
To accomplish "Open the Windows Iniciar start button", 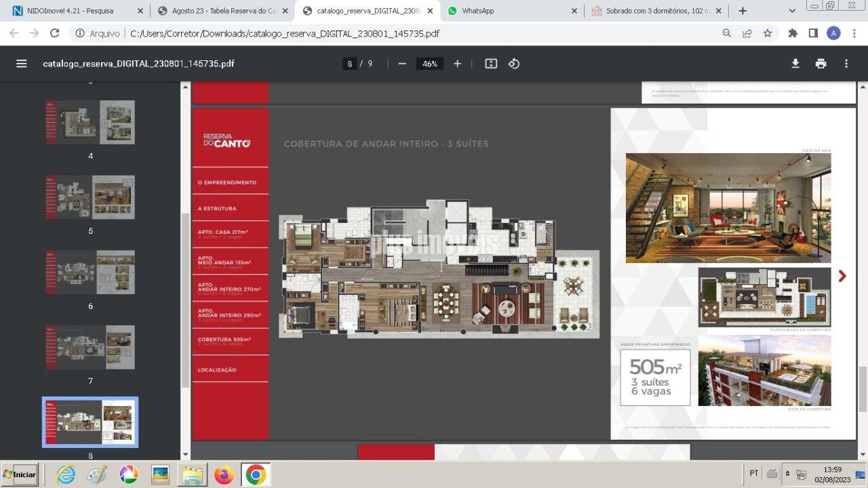I will (20, 474).
